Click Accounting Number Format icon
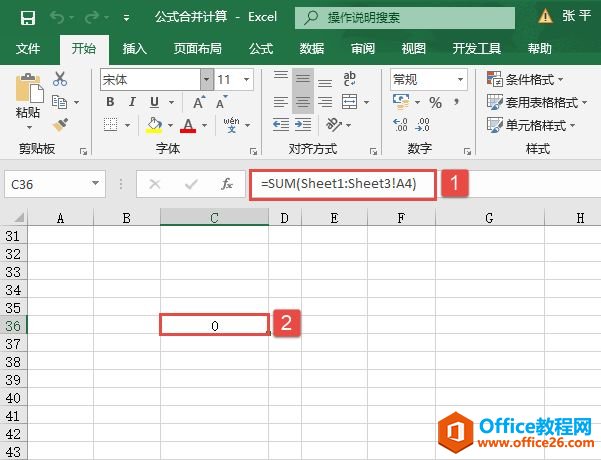This screenshot has height=460, width=601. point(401,102)
